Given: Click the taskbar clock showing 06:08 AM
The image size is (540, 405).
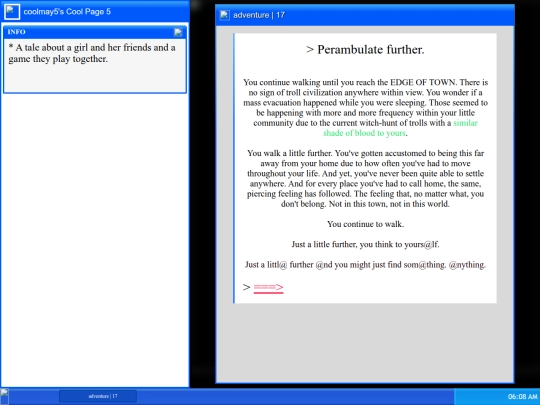Looking at the screenshot, I should pyautogui.click(x=522, y=397).
